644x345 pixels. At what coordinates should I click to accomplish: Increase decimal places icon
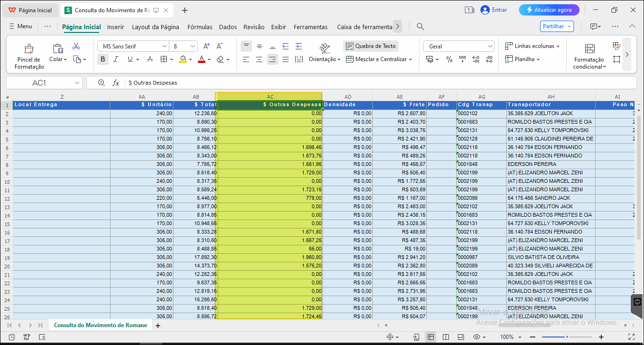coord(476,59)
